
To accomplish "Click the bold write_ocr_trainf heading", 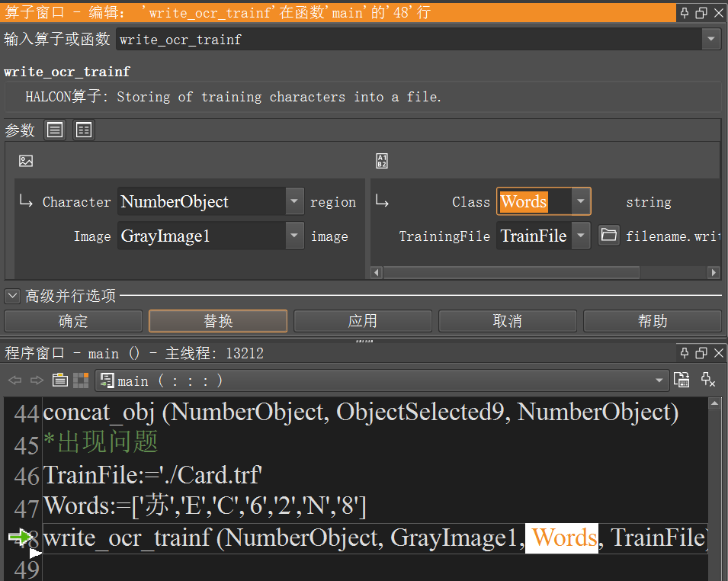I will tap(67, 72).
